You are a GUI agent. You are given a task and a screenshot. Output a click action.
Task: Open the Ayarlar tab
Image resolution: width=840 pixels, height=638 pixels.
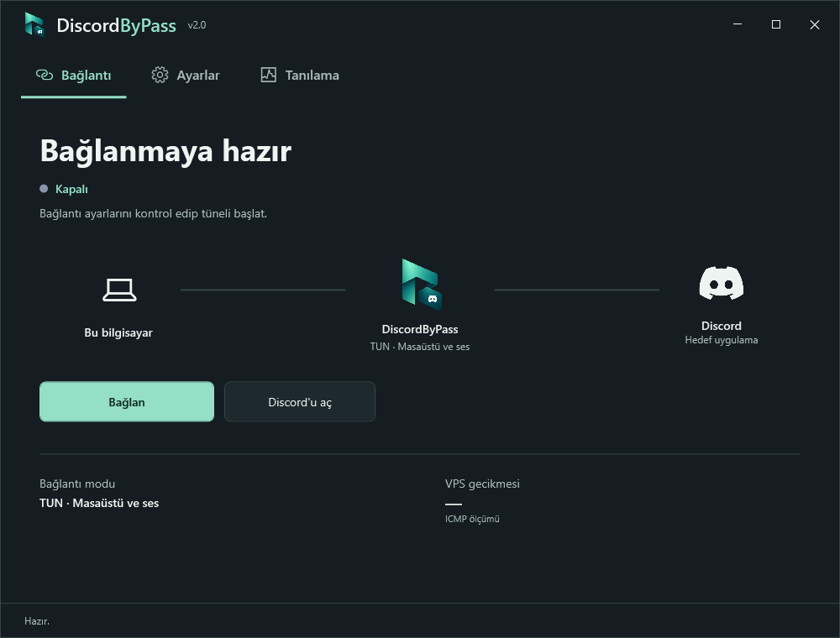pos(186,76)
